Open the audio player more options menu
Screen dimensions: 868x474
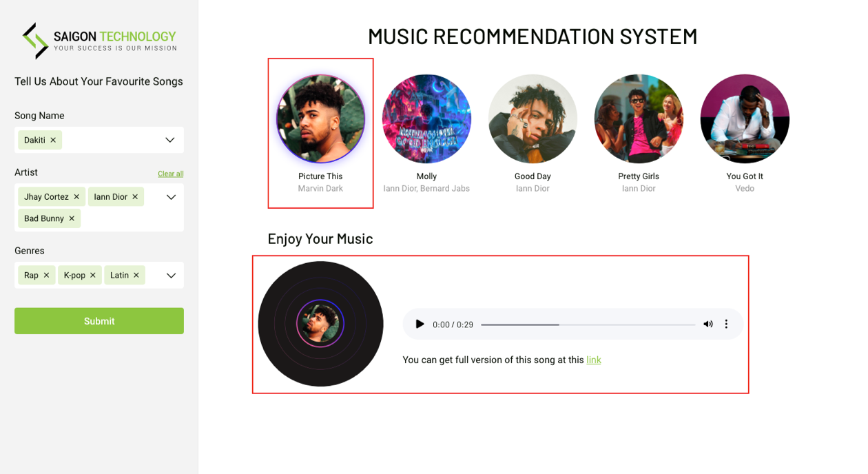pos(726,324)
